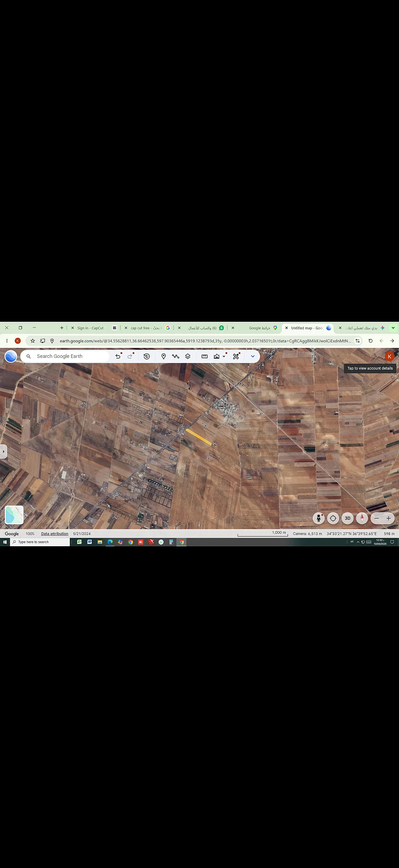Open the Windows Start menu
Image resolution: width=399 pixels, height=868 pixels.
5,542
